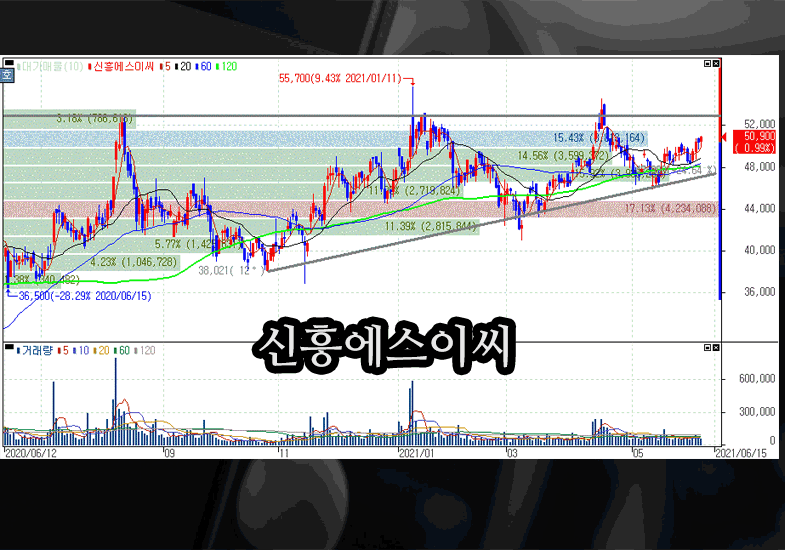
Task: Select the green 60 average in volume legend
Action: [122, 350]
